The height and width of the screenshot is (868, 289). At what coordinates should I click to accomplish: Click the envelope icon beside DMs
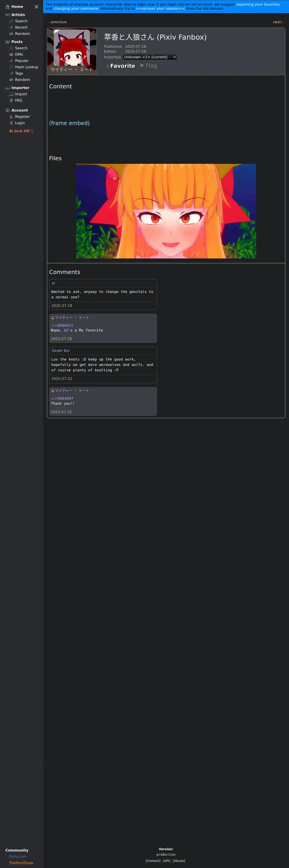coord(11,54)
